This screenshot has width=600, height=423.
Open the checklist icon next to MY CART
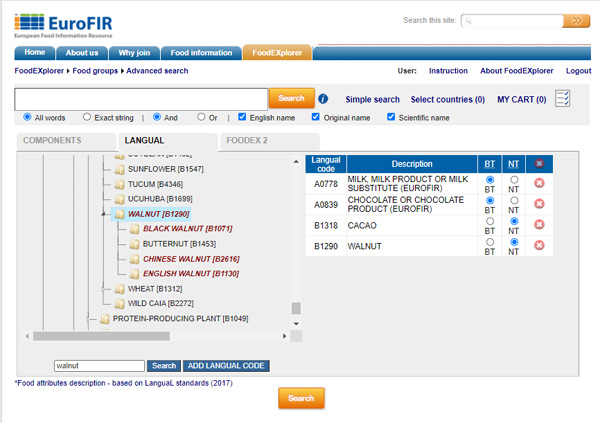click(x=562, y=98)
